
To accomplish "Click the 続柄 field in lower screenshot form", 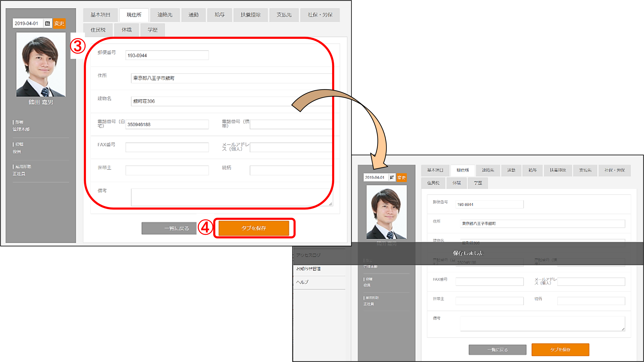I will pyautogui.click(x=591, y=301).
